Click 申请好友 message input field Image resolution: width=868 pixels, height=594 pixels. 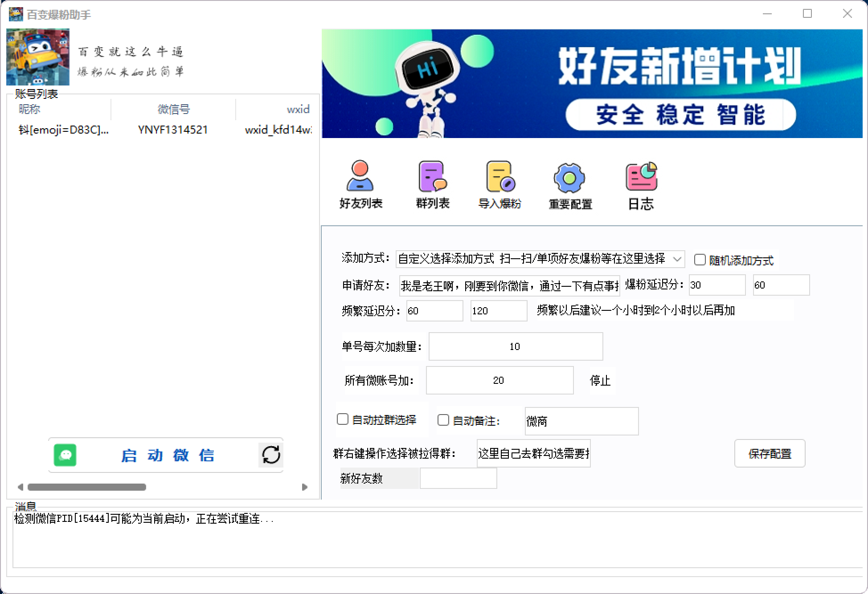point(509,285)
